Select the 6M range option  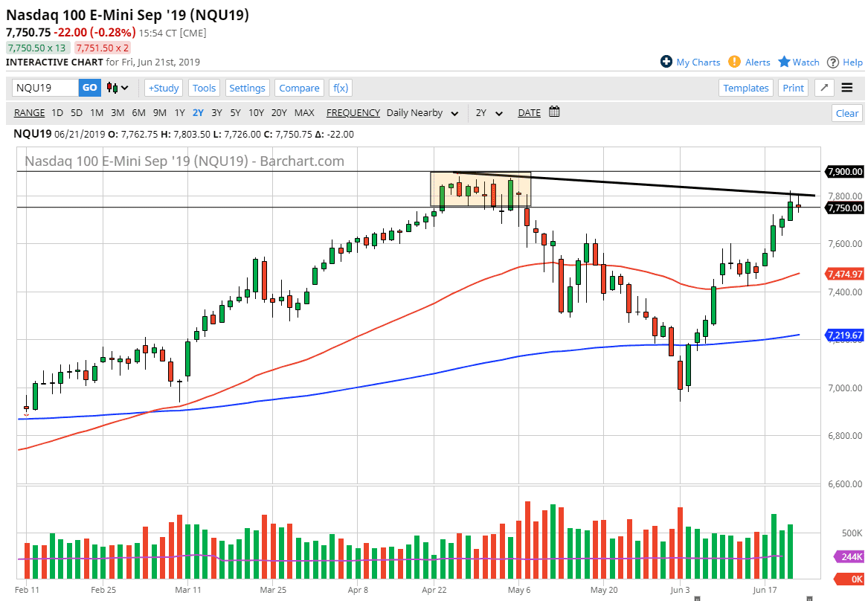(138, 113)
